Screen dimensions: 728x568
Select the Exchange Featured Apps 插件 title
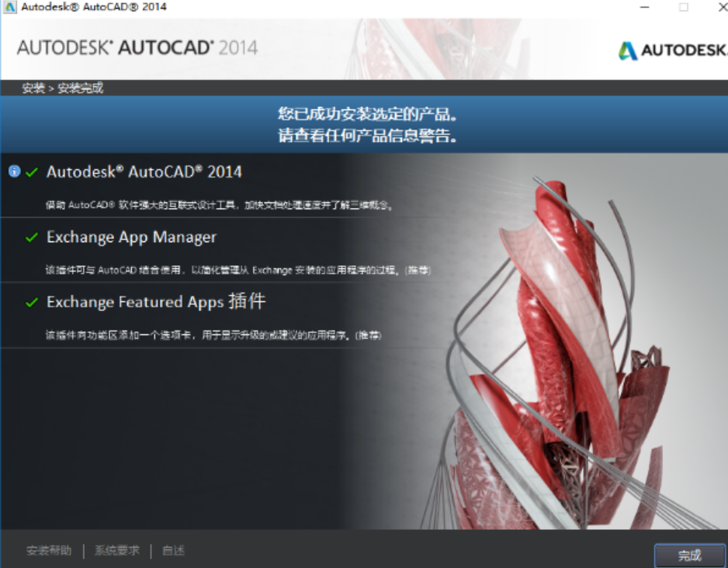pos(156,302)
